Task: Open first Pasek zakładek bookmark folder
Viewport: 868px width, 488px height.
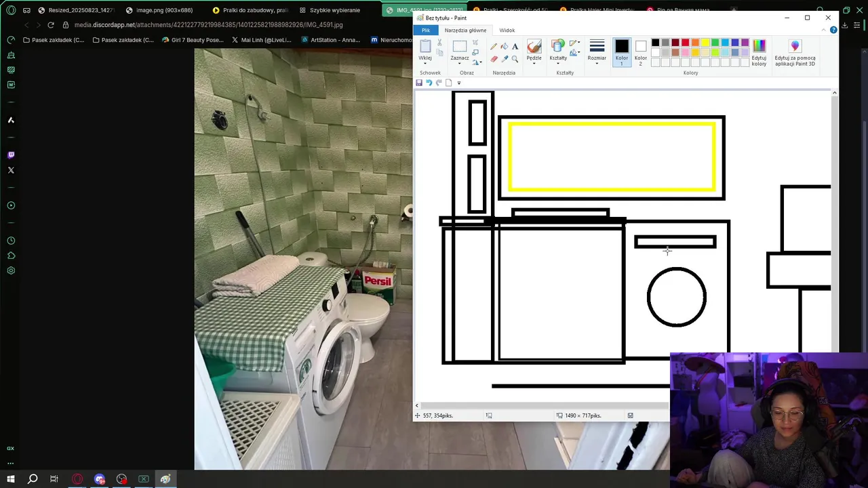Action: (54, 40)
